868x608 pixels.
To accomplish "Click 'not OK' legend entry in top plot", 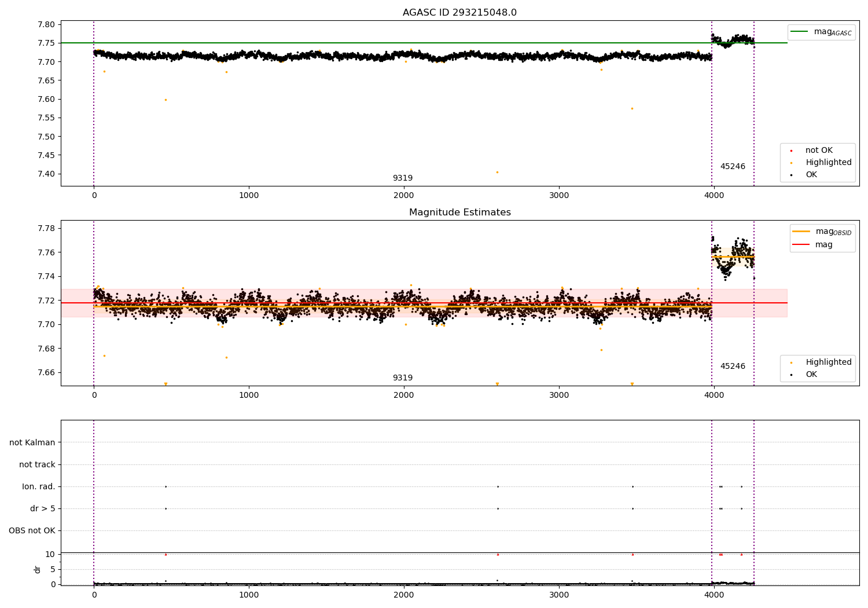I will coord(819,151).
